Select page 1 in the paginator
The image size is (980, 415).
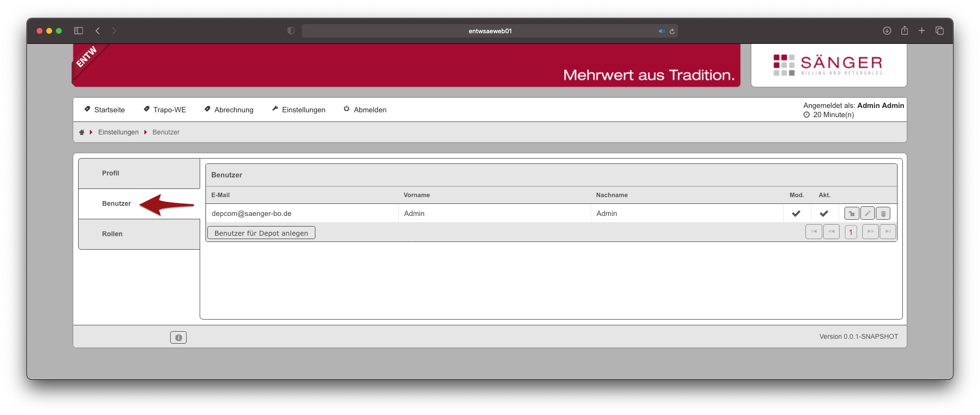(x=851, y=232)
